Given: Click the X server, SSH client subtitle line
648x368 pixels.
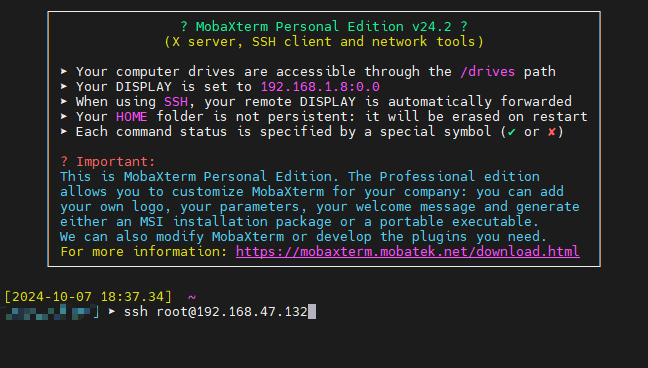Looking at the screenshot, I should [324, 42].
